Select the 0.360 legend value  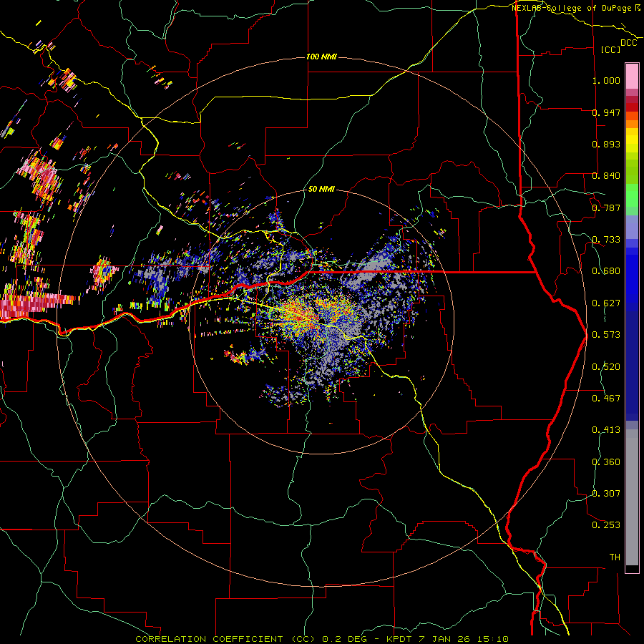click(x=606, y=462)
